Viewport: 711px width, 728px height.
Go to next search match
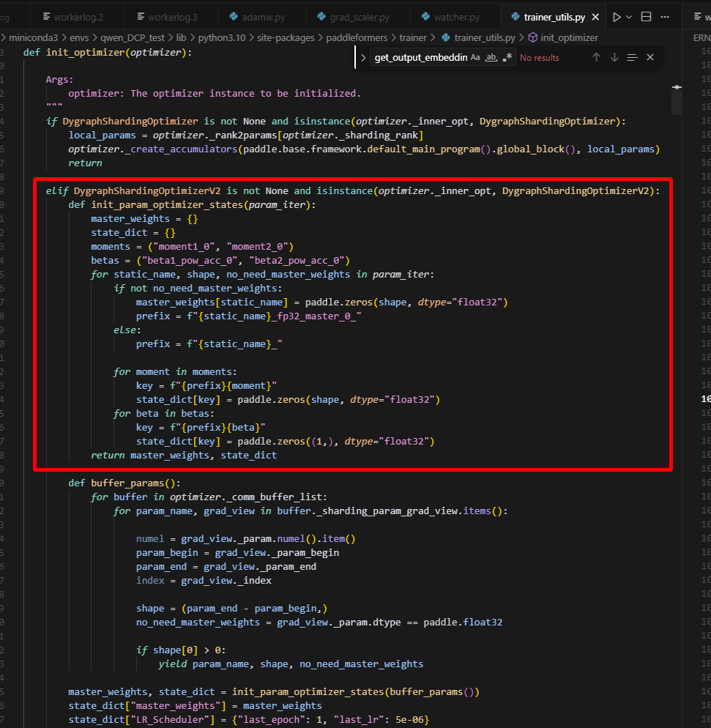(614, 57)
